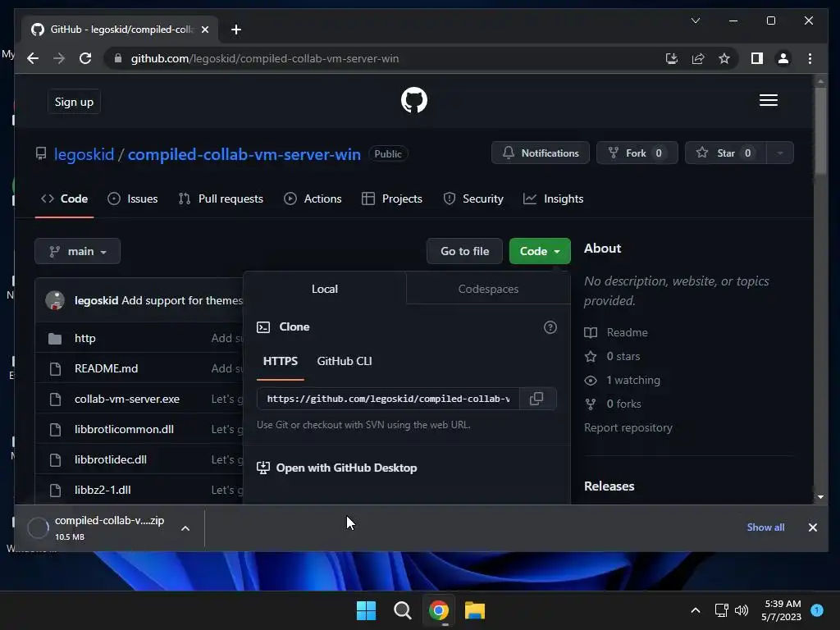Open the main branch dropdown
This screenshot has height=630, width=840.
point(78,251)
